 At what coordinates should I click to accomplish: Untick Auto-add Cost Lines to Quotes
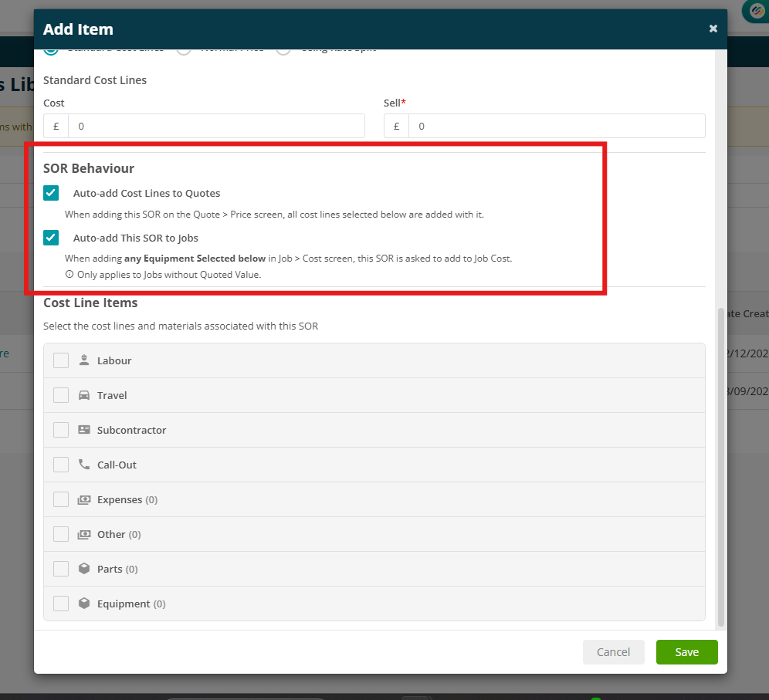point(51,193)
